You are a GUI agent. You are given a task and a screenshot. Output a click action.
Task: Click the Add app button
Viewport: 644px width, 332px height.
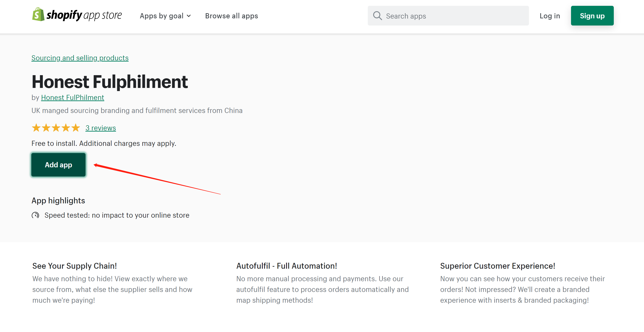[58, 165]
